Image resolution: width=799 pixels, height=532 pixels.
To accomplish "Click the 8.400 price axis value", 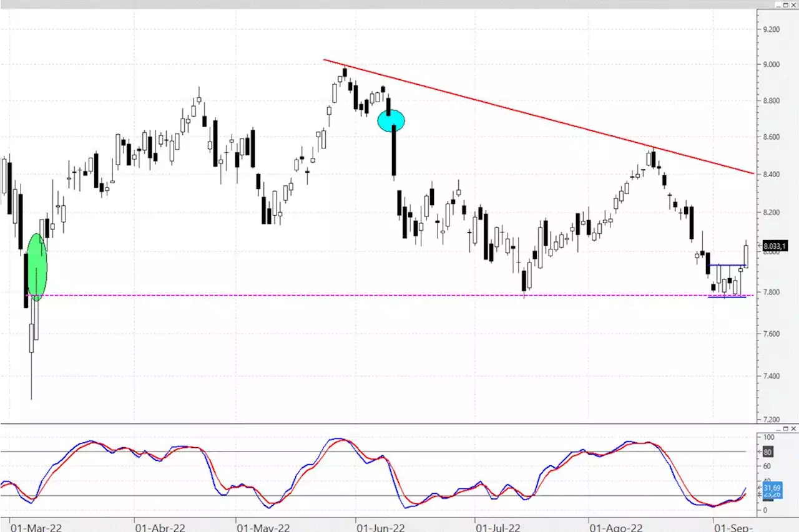I will [x=771, y=174].
